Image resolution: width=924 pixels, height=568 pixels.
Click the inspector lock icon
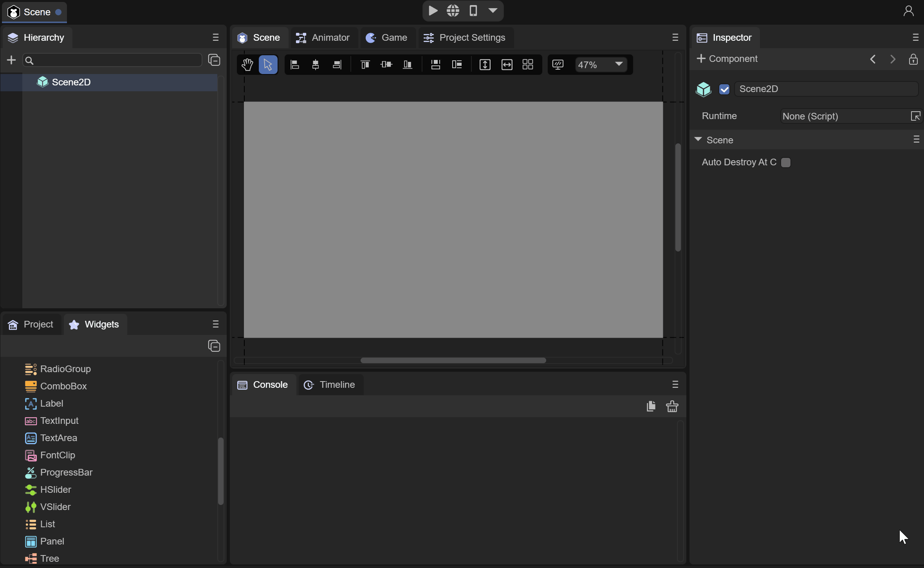click(x=913, y=59)
